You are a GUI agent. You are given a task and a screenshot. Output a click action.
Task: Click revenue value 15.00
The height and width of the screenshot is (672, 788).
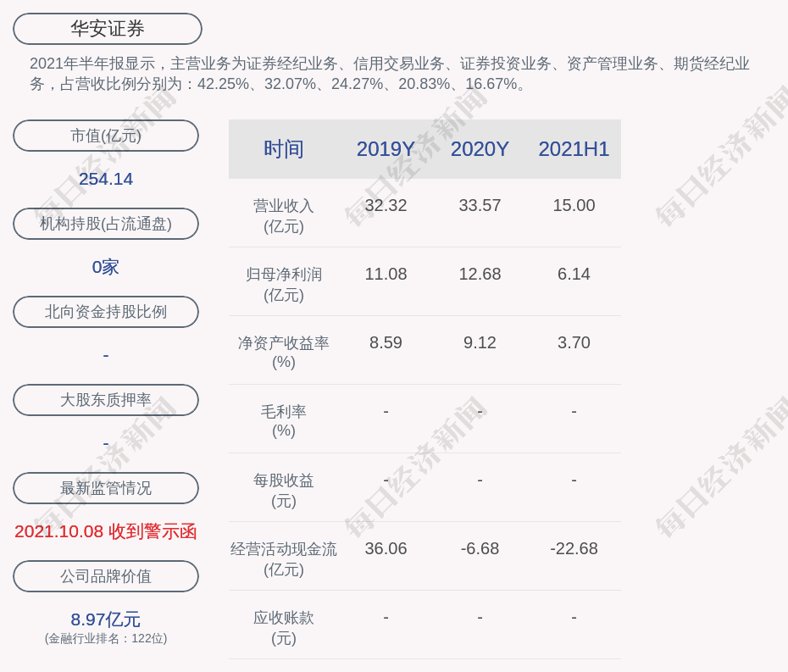tap(574, 205)
